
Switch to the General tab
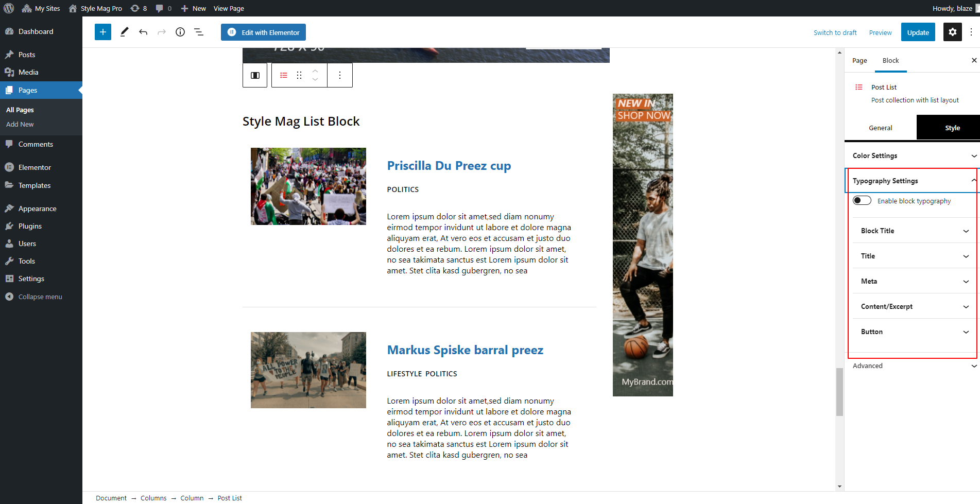(x=881, y=128)
